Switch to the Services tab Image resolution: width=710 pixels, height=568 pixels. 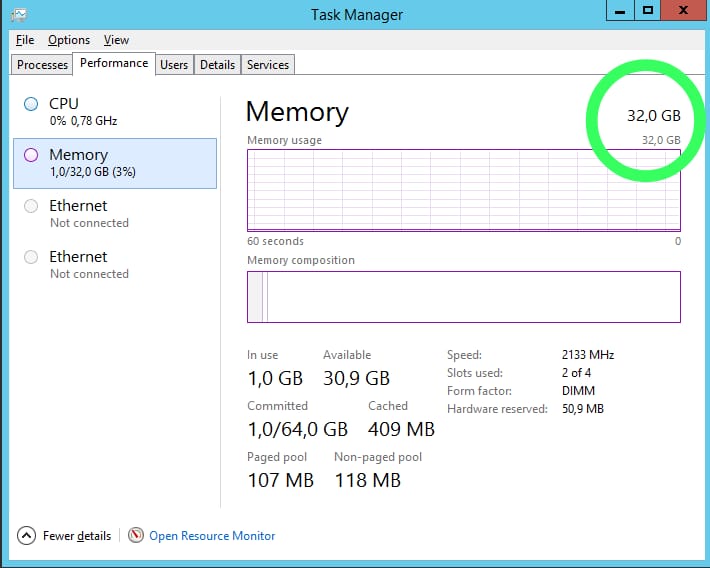(x=268, y=65)
